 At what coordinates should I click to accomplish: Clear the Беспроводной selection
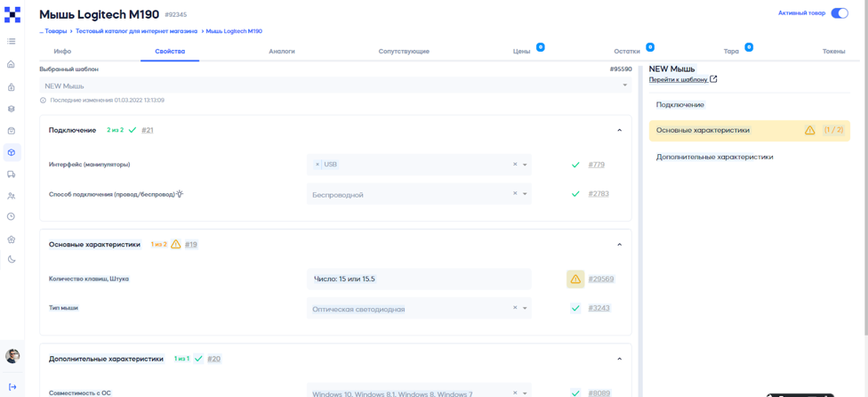point(515,194)
